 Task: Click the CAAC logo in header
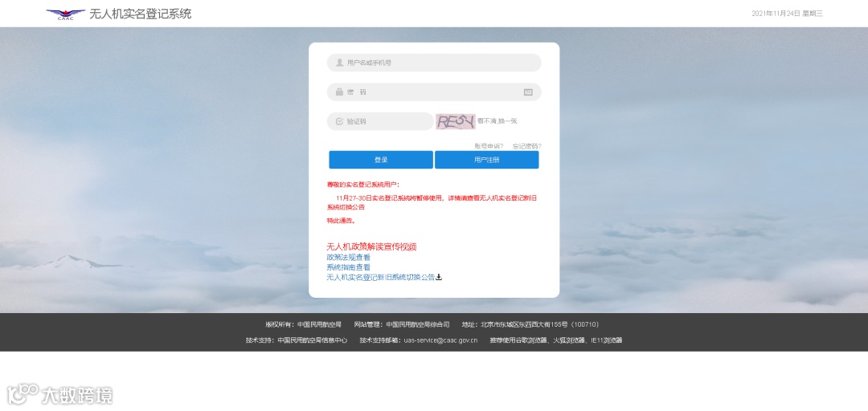coord(65,14)
